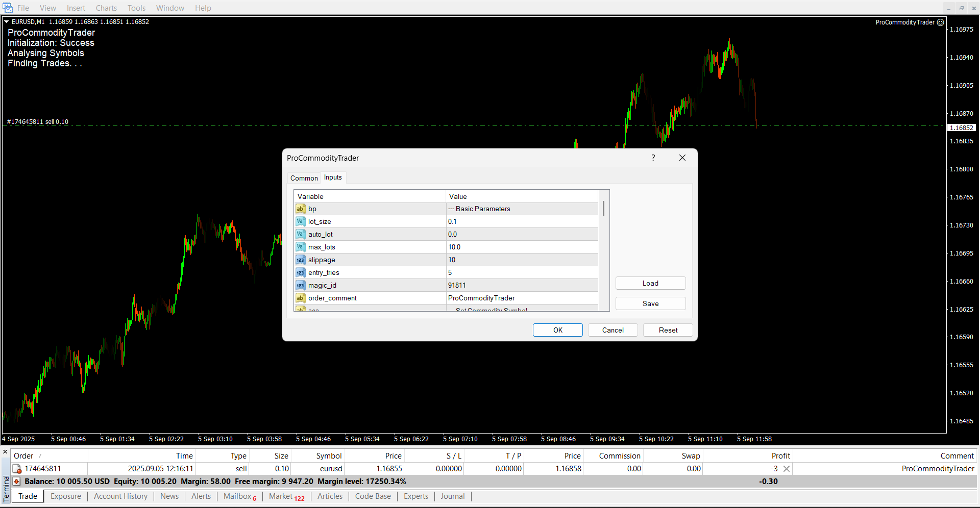Click the Load button
Viewport: 980px width, 508px height.
click(x=650, y=283)
